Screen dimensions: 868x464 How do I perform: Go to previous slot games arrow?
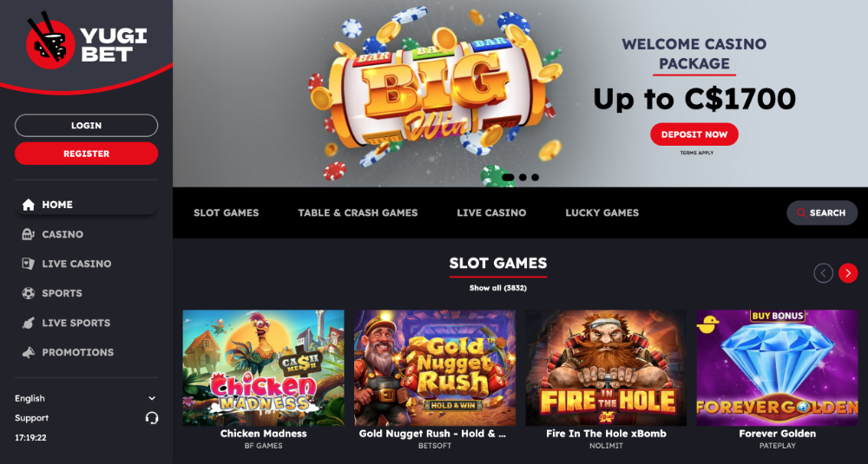point(823,273)
